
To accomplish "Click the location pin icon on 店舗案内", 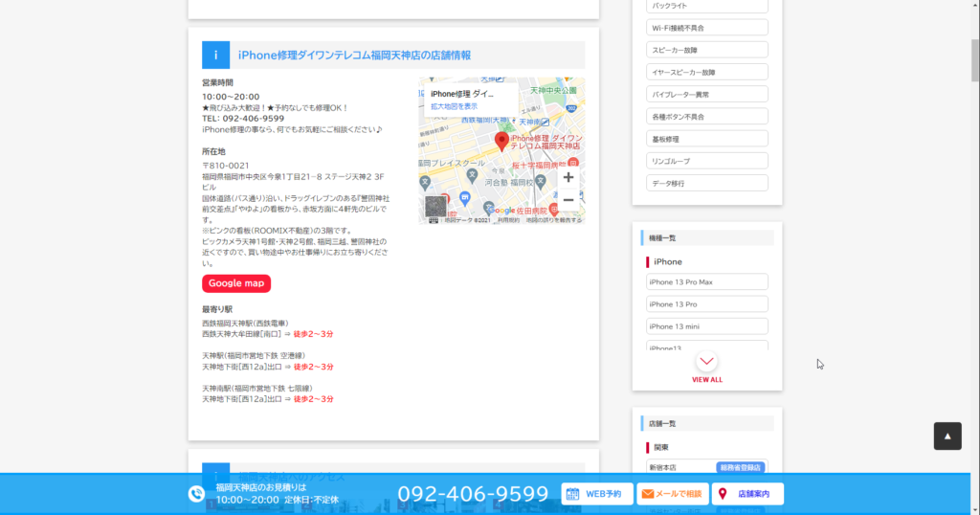I will click(x=723, y=494).
